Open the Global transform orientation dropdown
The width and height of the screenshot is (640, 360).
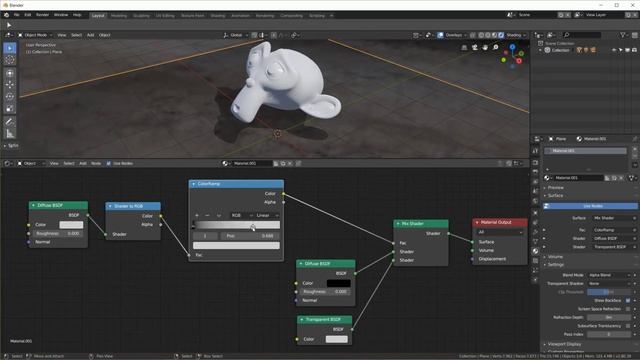(x=236, y=35)
